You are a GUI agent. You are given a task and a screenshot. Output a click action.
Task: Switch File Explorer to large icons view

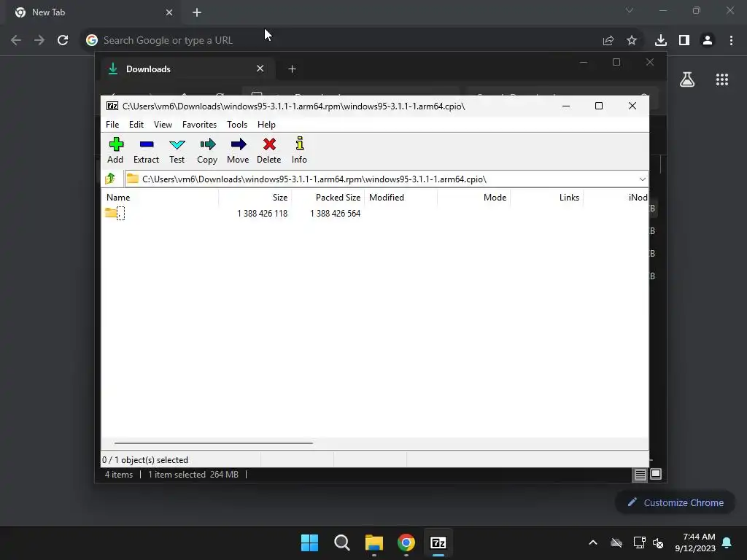[656, 474]
